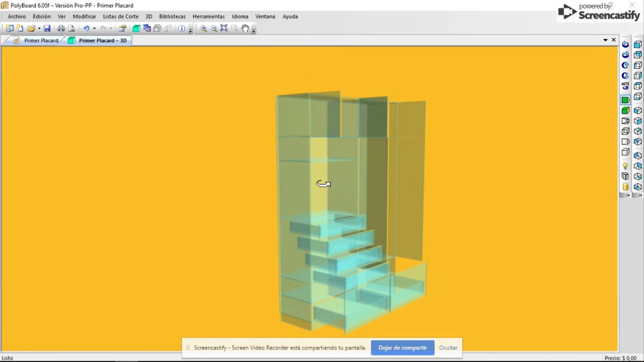This screenshot has width=644, height=362.
Task: Click Dejar de compartir button
Action: [x=403, y=347]
